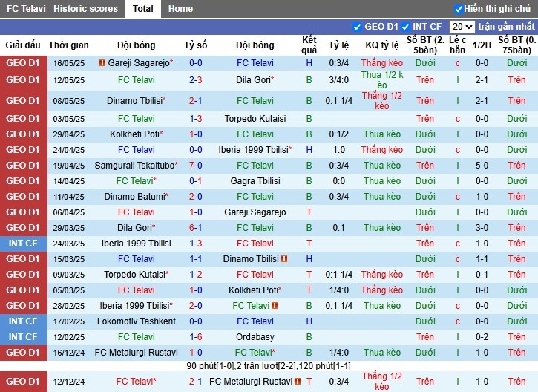This screenshot has height=392, width=538.
Task: Open Kolkheti Poti link on 29/04/25 row
Action: [x=134, y=134]
